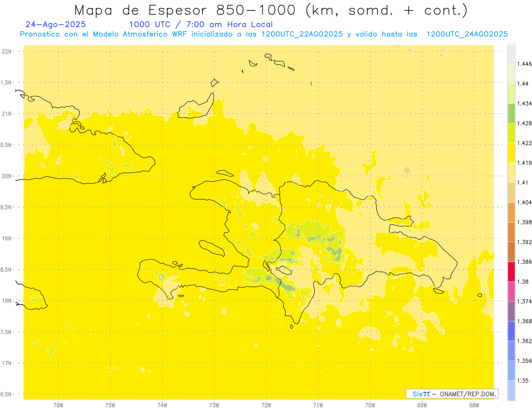Click the legend value 1.386

point(524,262)
